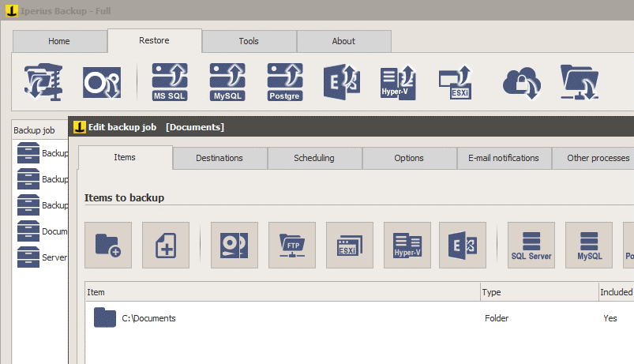
Task: Open the About ribbon tab
Action: click(x=343, y=41)
